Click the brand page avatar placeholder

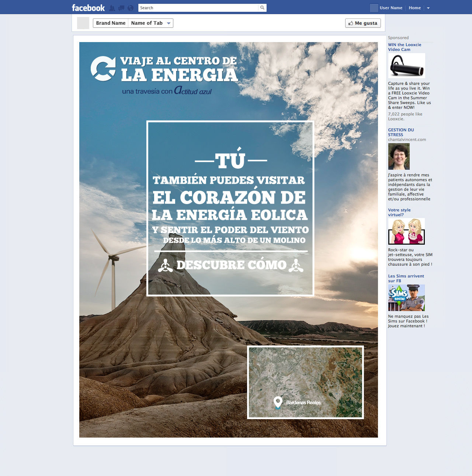(83, 23)
